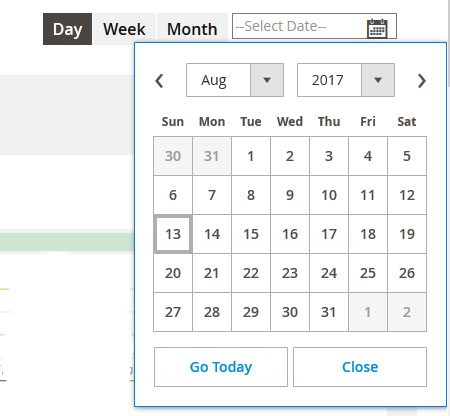Switch to Day view tab
The height and width of the screenshot is (416, 450).
67,29
